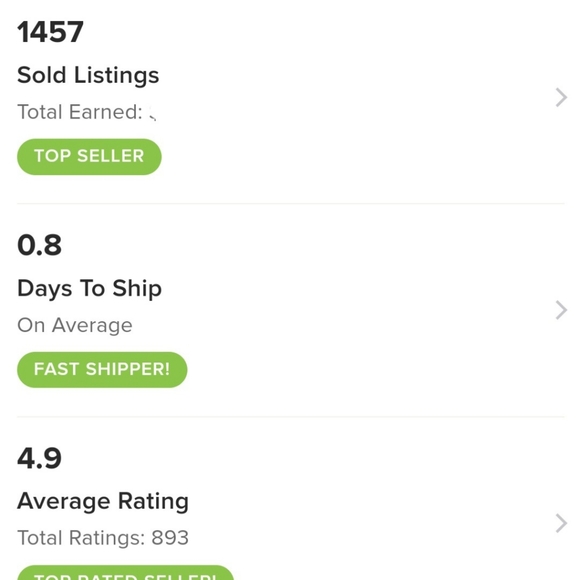This screenshot has height=580, width=580.
Task: Tap the TOP SELLER badge
Action: tap(89, 156)
